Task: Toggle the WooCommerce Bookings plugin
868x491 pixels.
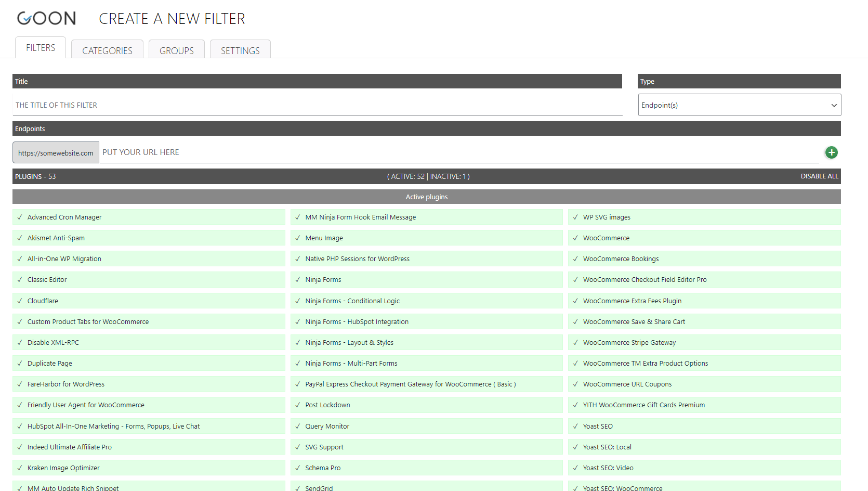Action: coord(704,259)
